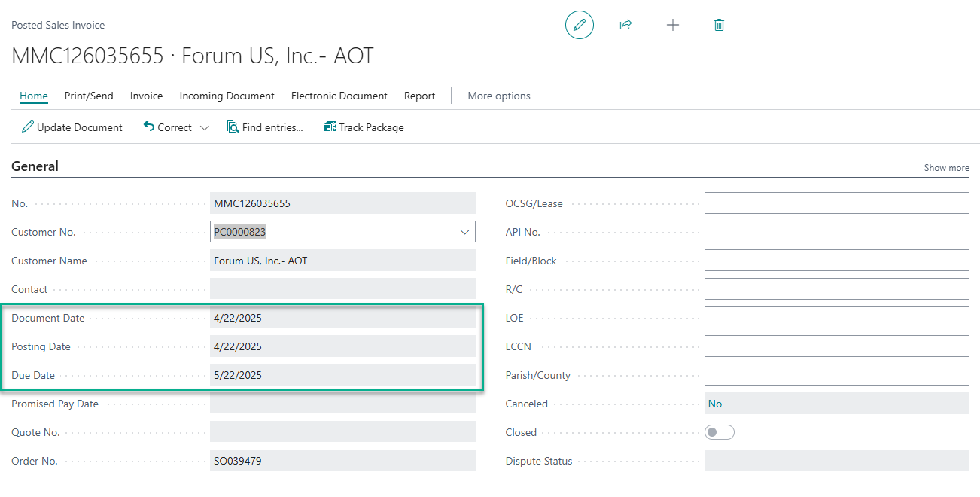This screenshot has width=980, height=497.
Task: Click the Correct action
Action: click(x=167, y=127)
